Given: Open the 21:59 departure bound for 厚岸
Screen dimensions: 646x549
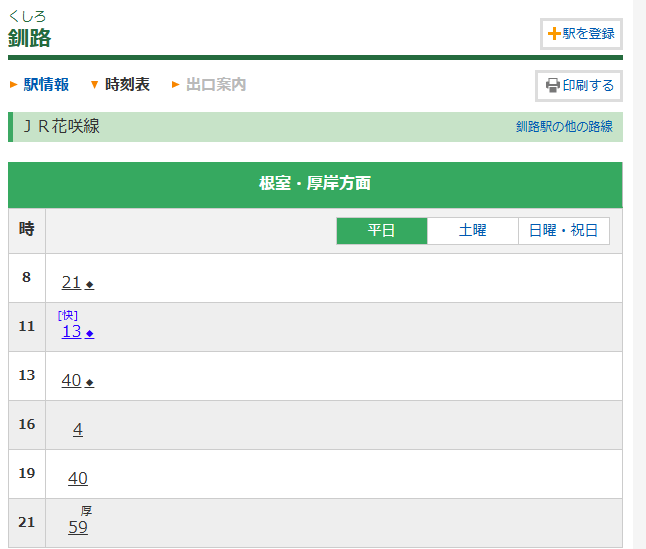Looking at the screenshot, I should tap(78, 528).
